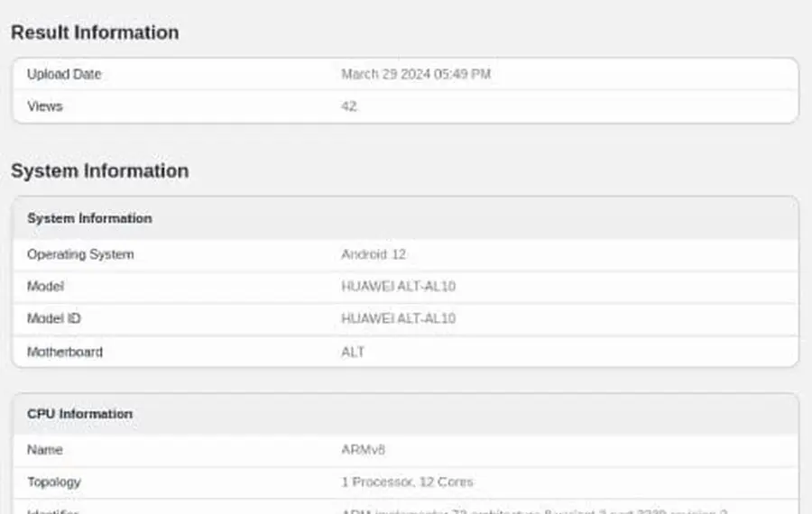812x514 pixels.
Task: Select the Topology label
Action: tap(54, 482)
